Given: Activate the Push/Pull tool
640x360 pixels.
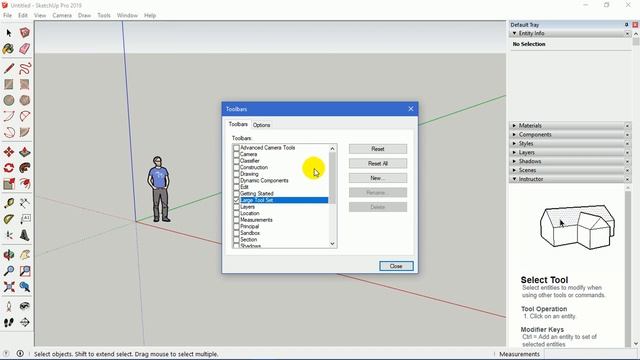Looking at the screenshot, I should (24, 152).
